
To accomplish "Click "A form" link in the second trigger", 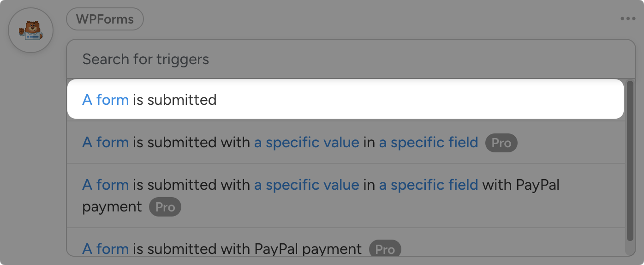I will pyautogui.click(x=105, y=143).
